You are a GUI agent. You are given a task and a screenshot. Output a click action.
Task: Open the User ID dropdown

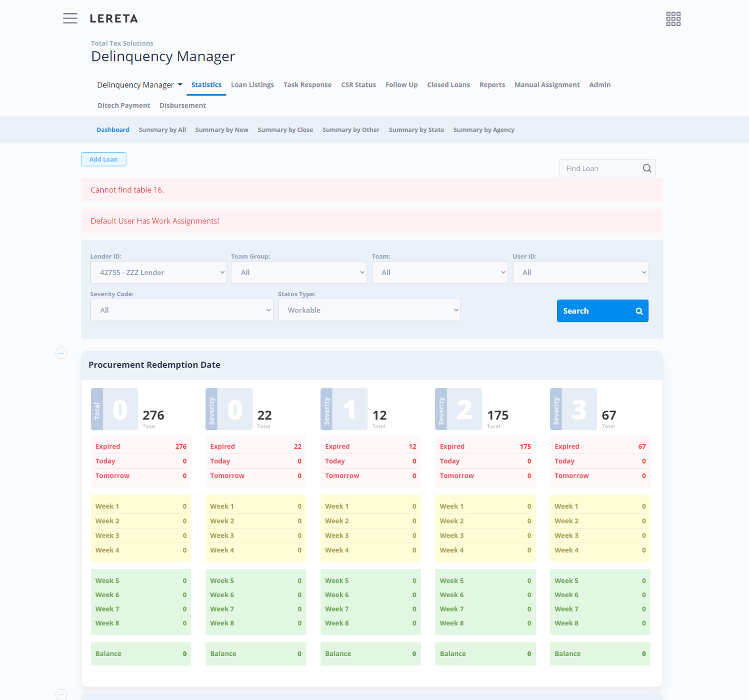coord(580,272)
